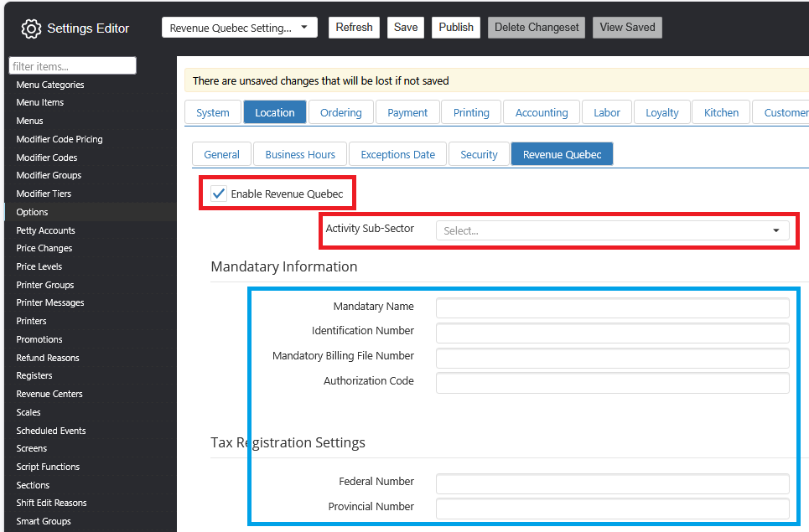809x532 pixels.
Task: Click the Settings Editor gear icon
Action: pyautogui.click(x=31, y=28)
